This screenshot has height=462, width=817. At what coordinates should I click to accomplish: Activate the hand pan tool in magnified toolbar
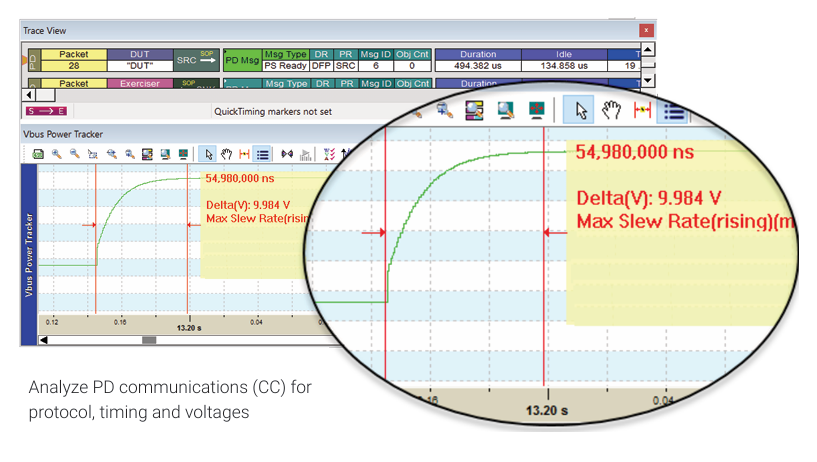point(612,109)
